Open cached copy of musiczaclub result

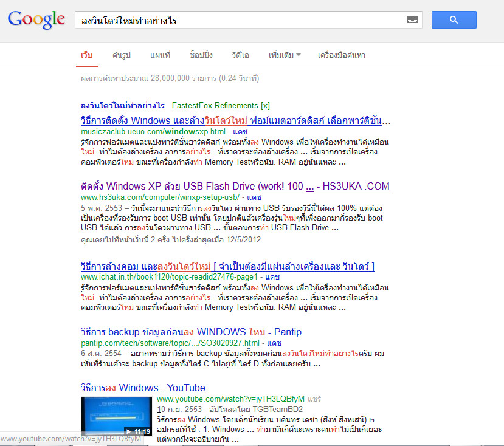point(240,131)
